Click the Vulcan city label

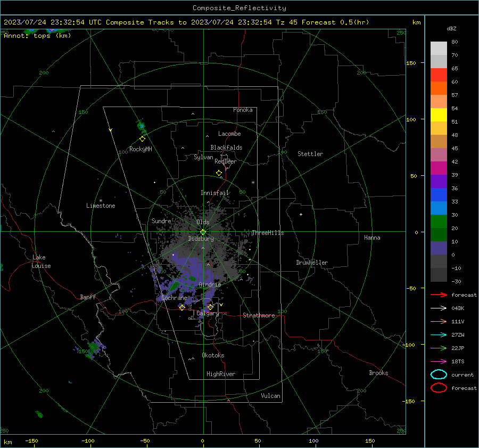270,396
